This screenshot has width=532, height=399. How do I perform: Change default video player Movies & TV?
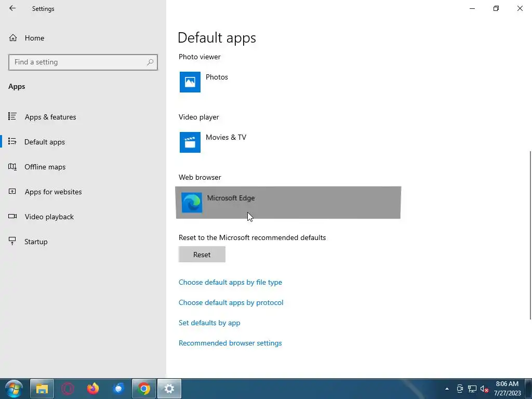click(x=226, y=137)
